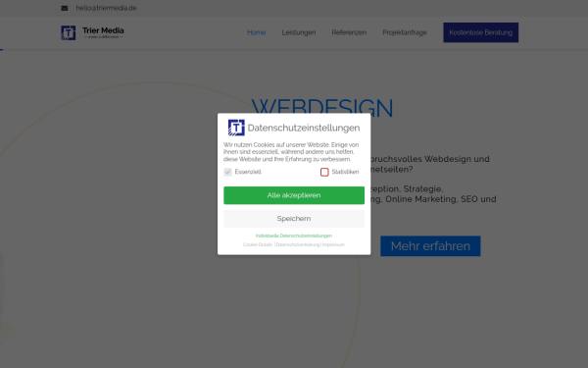Open the Projektanfrage menu item
588x368 pixels.
click(x=405, y=32)
